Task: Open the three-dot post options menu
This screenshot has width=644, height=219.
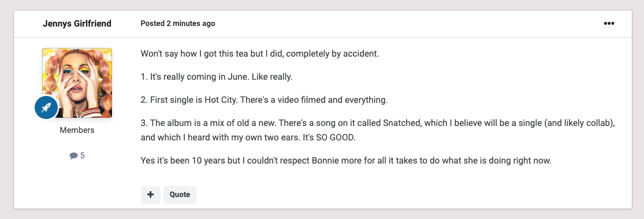Action: [x=609, y=24]
